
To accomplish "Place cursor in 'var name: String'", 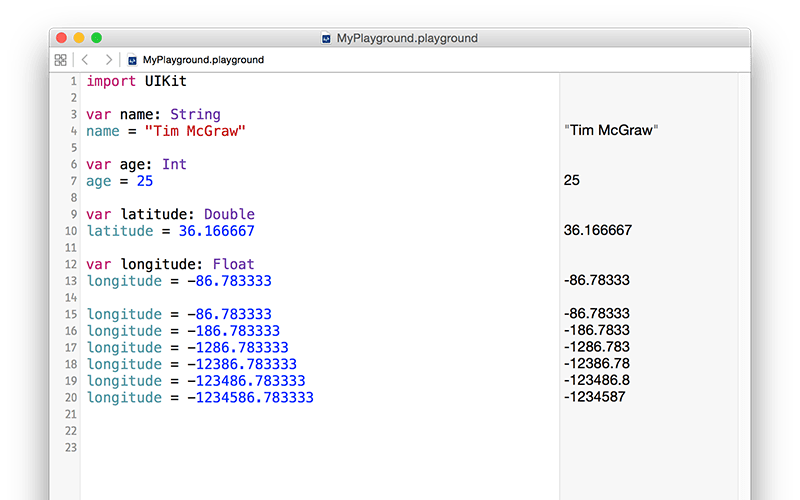I will coord(153,114).
